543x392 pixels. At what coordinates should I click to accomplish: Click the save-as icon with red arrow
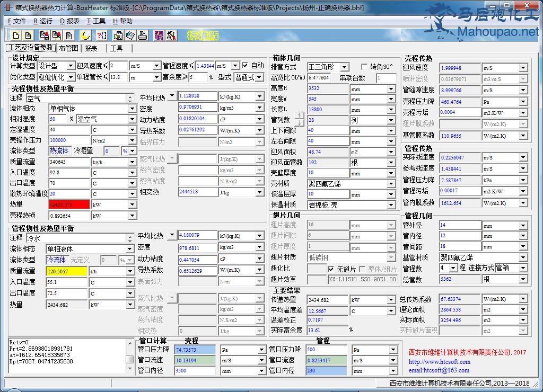tap(57, 35)
